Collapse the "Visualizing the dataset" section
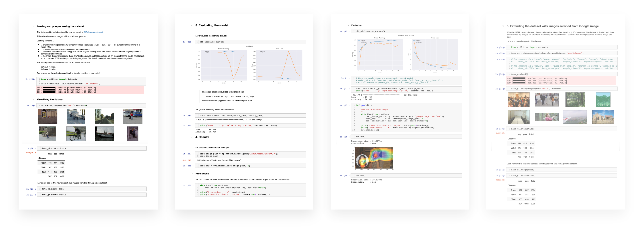The image size is (644, 234). [33, 99]
